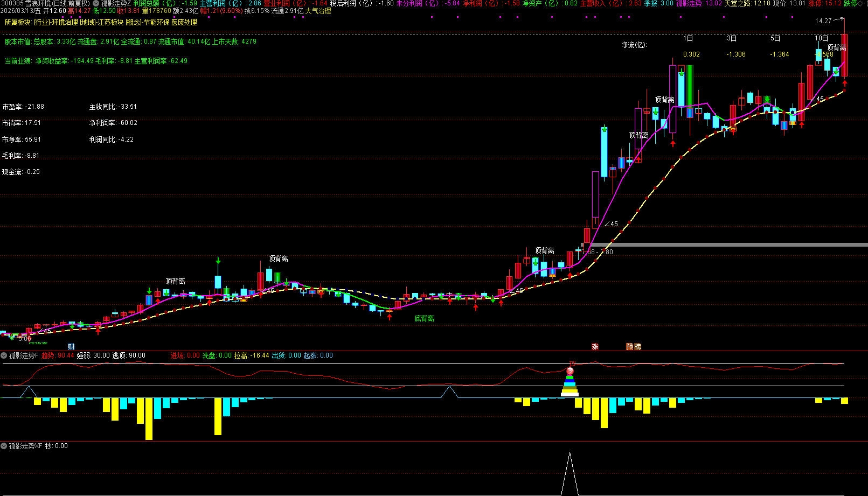Click the red ball signal on the tower

(x=570, y=371)
